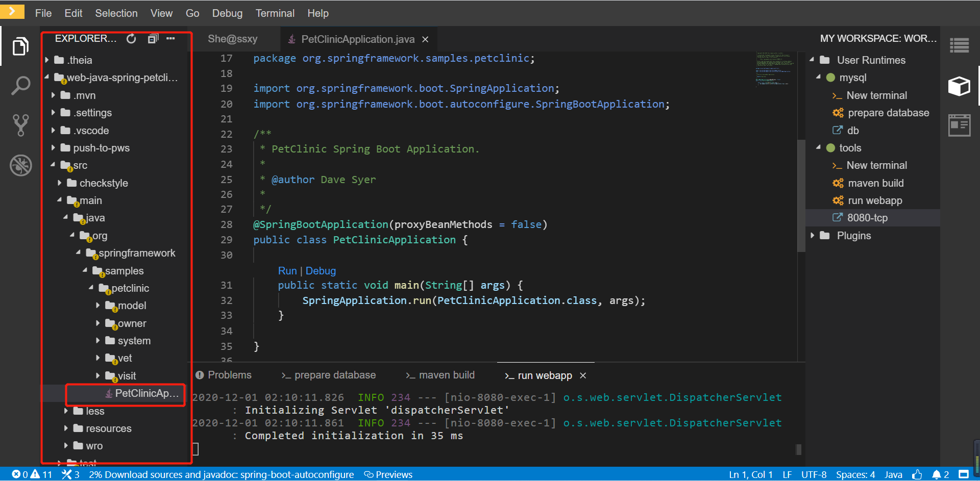Open the Terminal menu
The image size is (980, 481).
click(275, 13)
